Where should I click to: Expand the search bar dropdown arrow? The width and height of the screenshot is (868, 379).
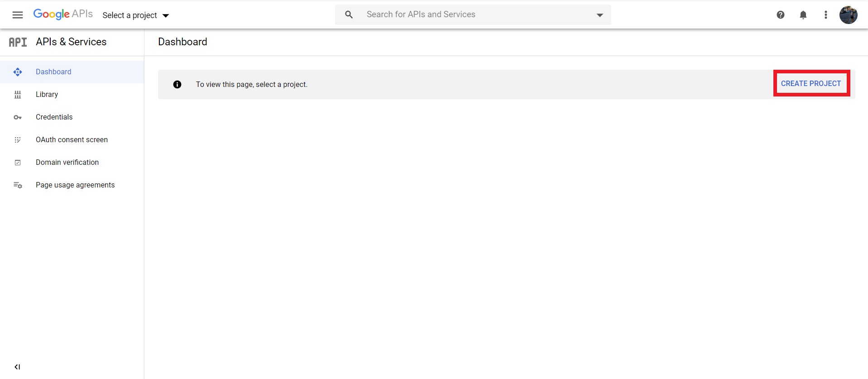pyautogui.click(x=600, y=15)
